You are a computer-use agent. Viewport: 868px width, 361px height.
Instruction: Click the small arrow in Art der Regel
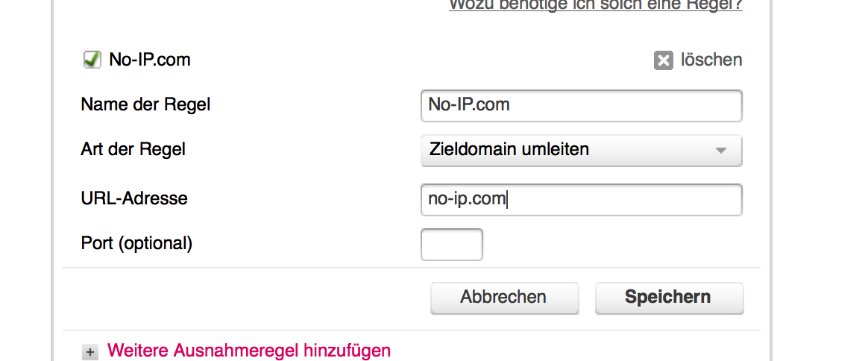[x=720, y=150]
